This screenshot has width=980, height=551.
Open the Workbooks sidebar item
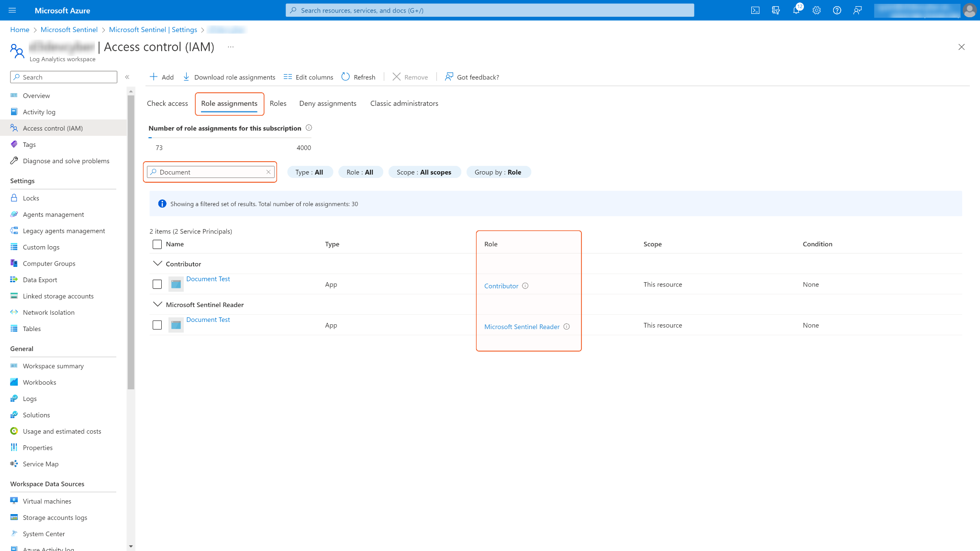click(x=39, y=382)
